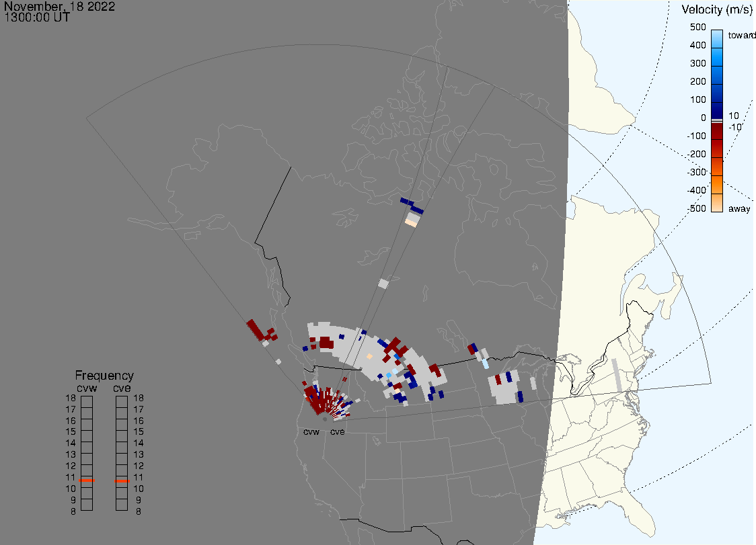Click the 500 value on the velocity scale
756x545 pixels.
click(697, 27)
